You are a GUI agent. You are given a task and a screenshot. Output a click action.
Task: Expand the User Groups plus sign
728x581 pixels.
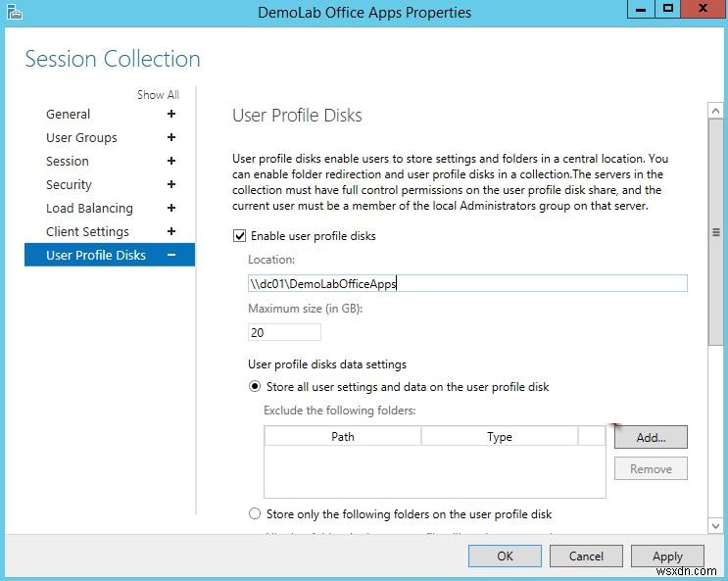tap(171, 137)
